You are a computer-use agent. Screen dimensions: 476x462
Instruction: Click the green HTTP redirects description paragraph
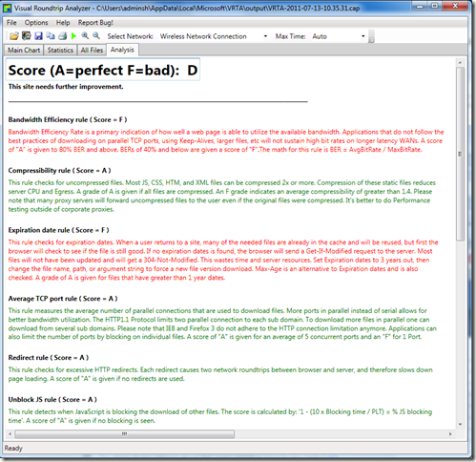(220, 374)
